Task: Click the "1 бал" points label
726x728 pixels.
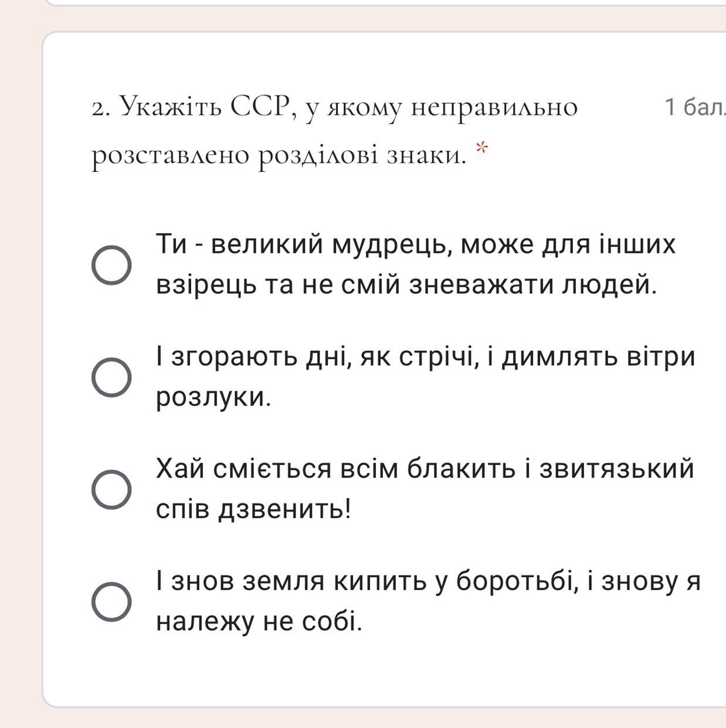Action: click(696, 107)
